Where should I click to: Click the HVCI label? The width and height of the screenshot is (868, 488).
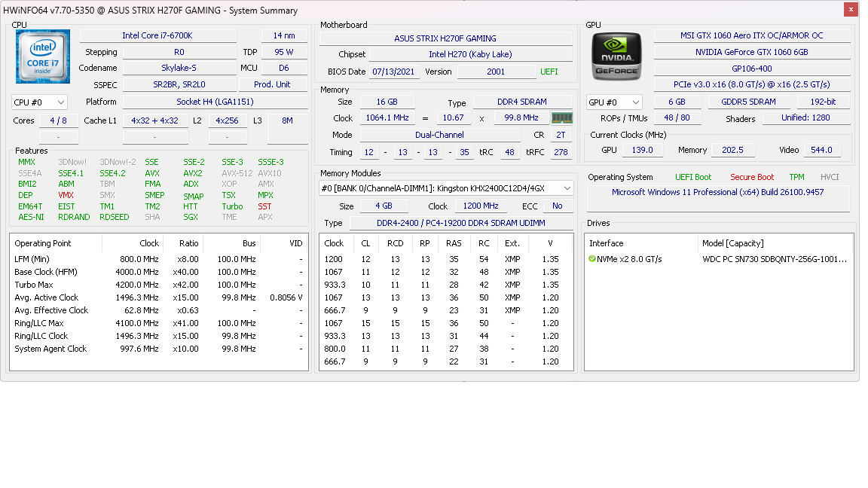[x=830, y=177]
